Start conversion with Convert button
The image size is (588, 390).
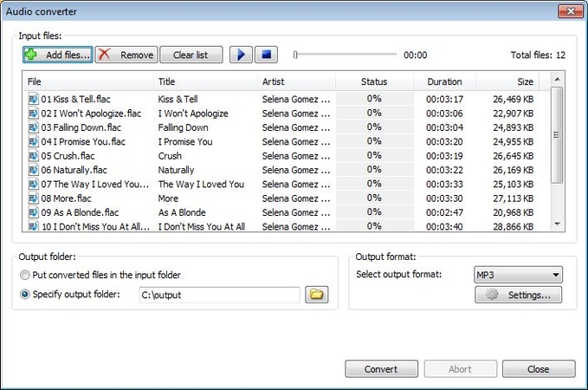381,369
